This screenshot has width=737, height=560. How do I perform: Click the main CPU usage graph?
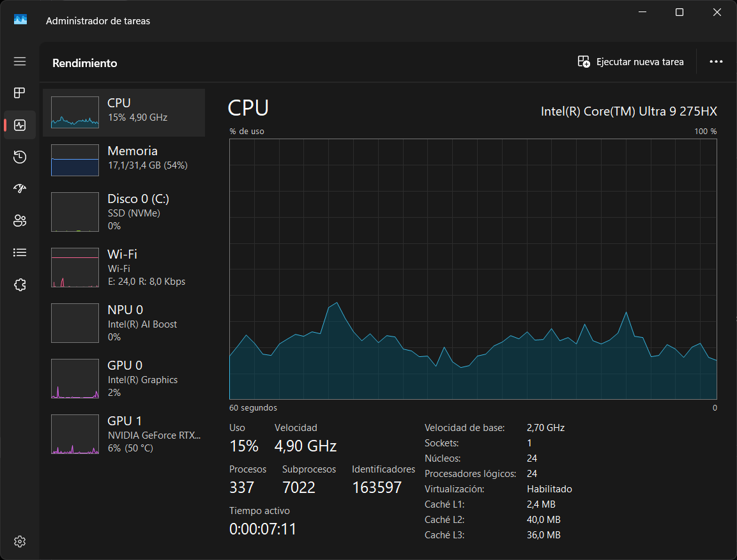click(x=473, y=269)
